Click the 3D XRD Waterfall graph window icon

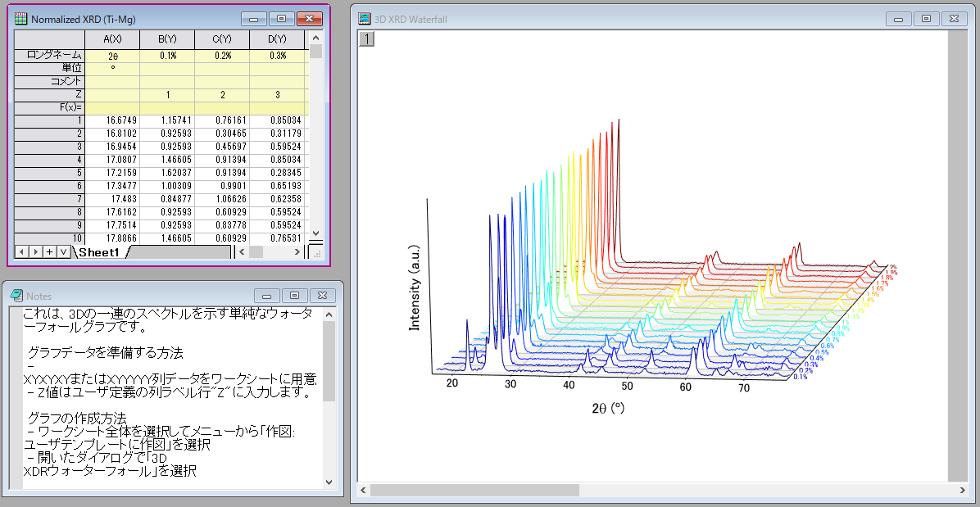pyautogui.click(x=364, y=20)
